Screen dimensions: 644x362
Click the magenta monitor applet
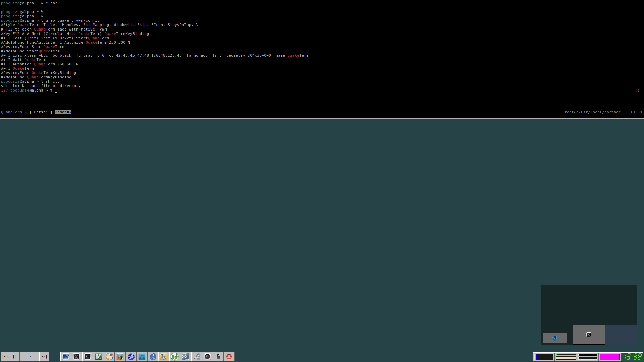pyautogui.click(x=609, y=357)
